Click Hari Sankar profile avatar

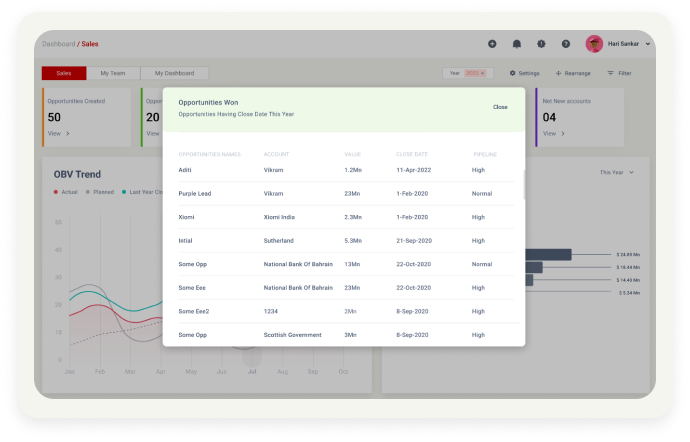(x=594, y=44)
